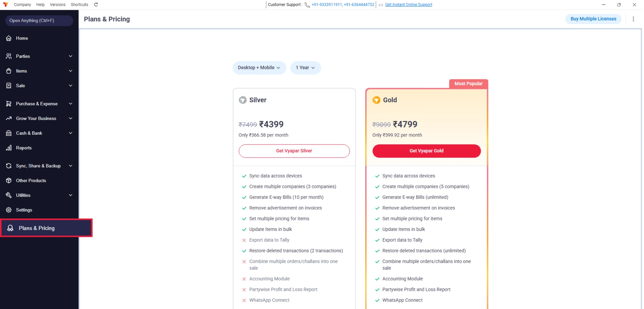This screenshot has width=644, height=309.
Task: Expand the Utilities sidebar chevron
Action: pyautogui.click(x=70, y=195)
